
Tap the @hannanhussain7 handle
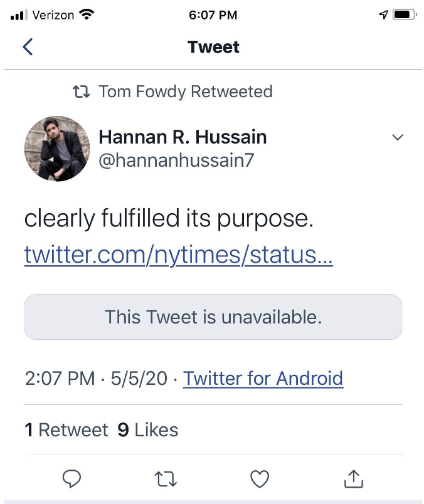[x=176, y=160]
